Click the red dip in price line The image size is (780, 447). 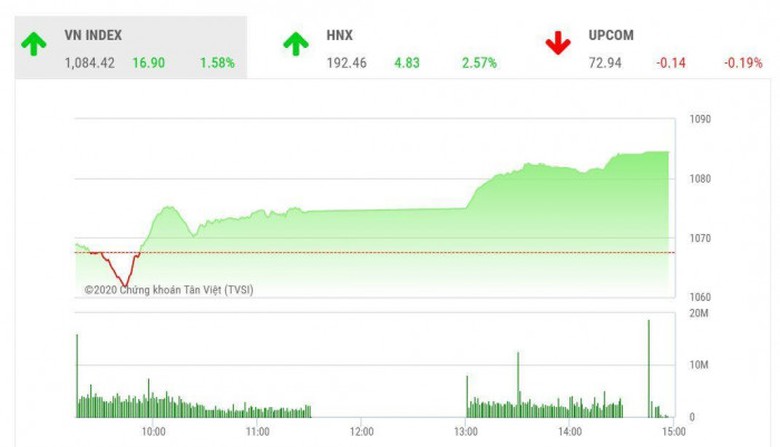pyautogui.click(x=123, y=275)
